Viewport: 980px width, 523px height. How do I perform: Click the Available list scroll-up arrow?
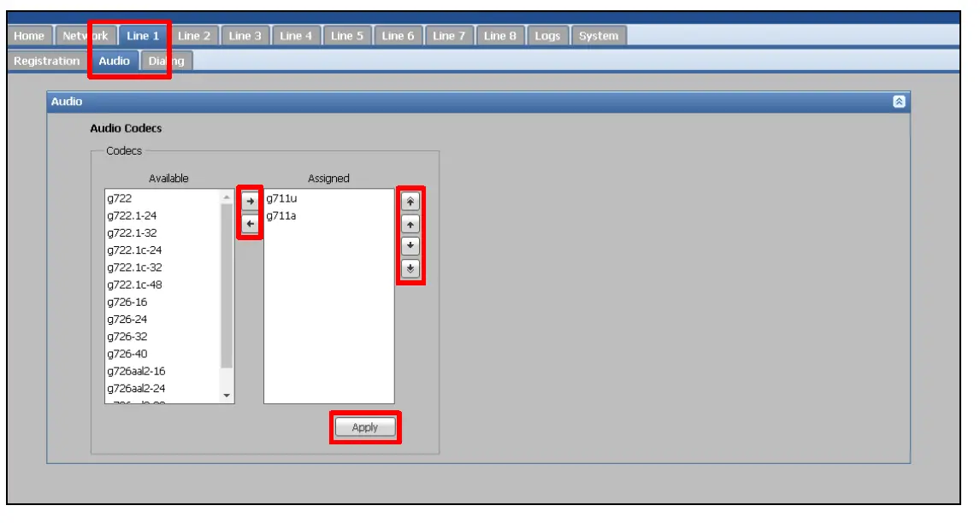pos(227,197)
